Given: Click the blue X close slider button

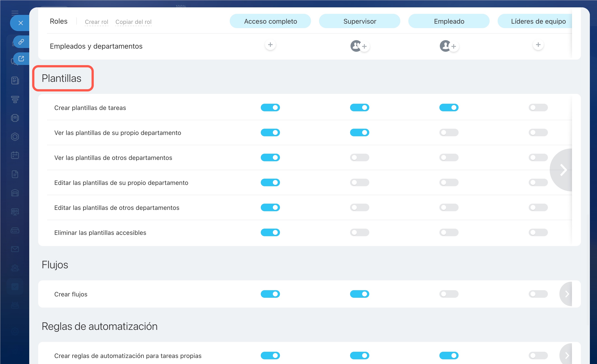Looking at the screenshot, I should click(21, 23).
